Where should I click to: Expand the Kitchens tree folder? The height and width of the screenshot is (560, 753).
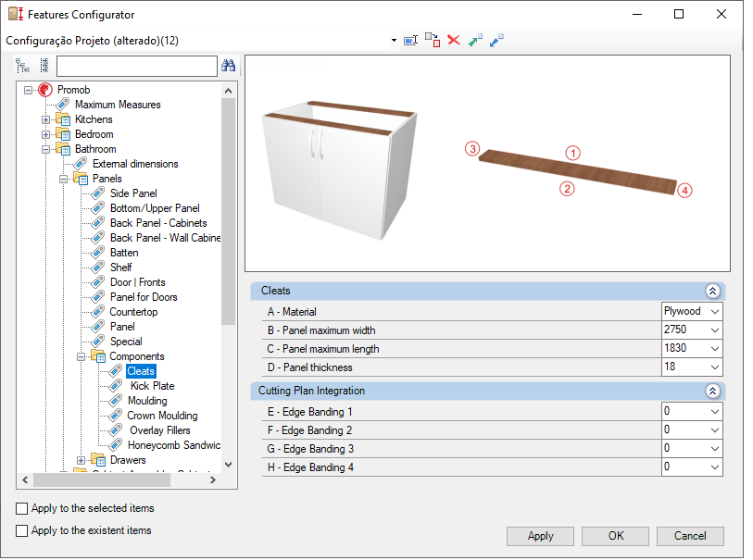45,119
